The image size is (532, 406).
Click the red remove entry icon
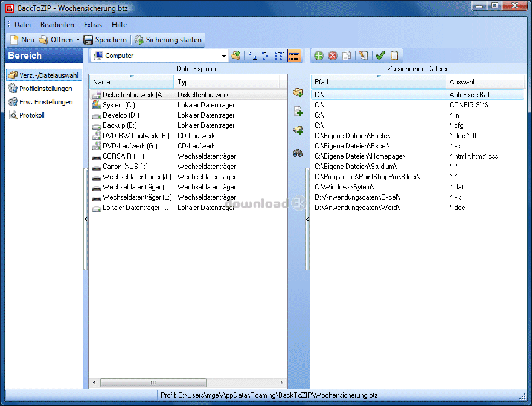[332, 56]
